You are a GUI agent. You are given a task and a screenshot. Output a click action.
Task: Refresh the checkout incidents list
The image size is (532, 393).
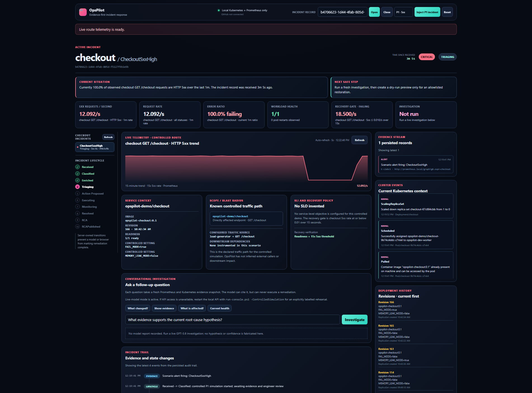tap(108, 137)
